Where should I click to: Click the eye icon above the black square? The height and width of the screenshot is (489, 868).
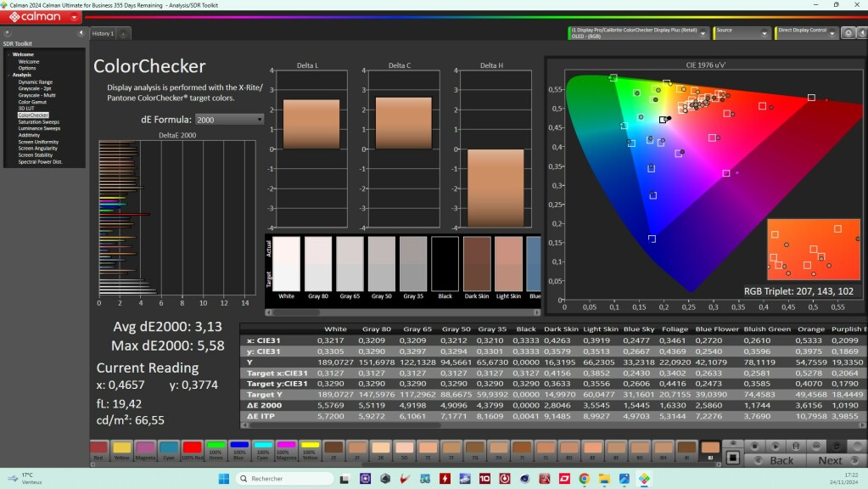tap(733, 444)
